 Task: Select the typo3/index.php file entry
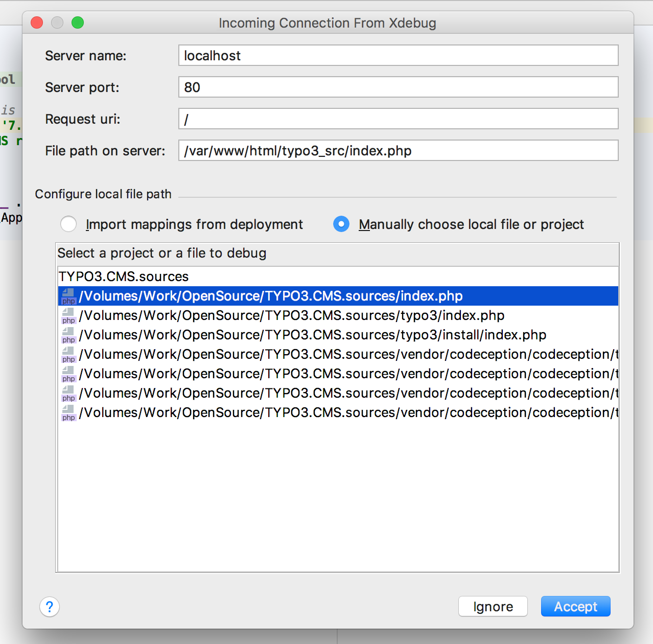pyautogui.click(x=338, y=315)
